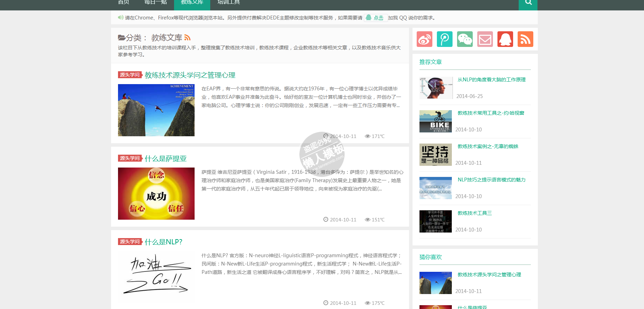The width and height of the screenshot is (644, 309).
Task: Click the WeChat icon in sidebar
Action: (465, 39)
